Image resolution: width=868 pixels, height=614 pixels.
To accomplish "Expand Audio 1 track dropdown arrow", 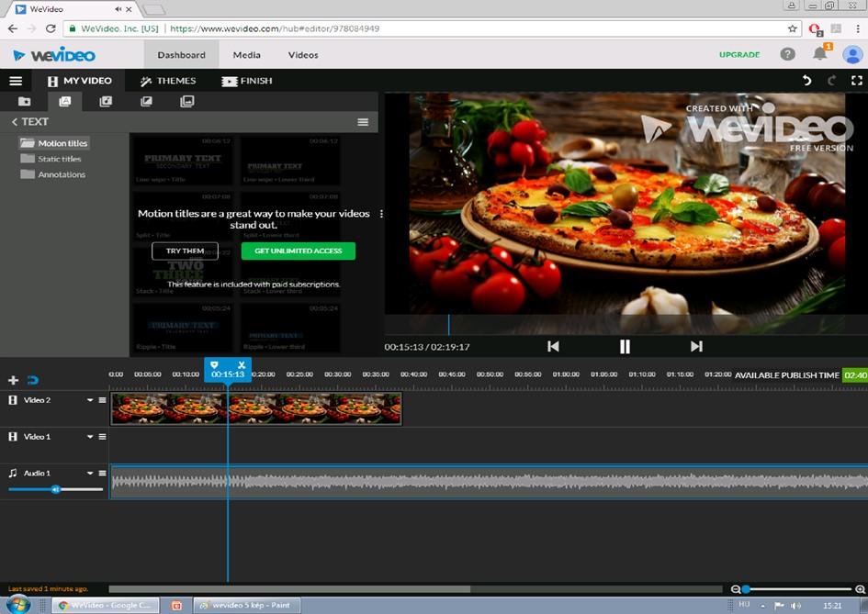I will click(x=90, y=473).
